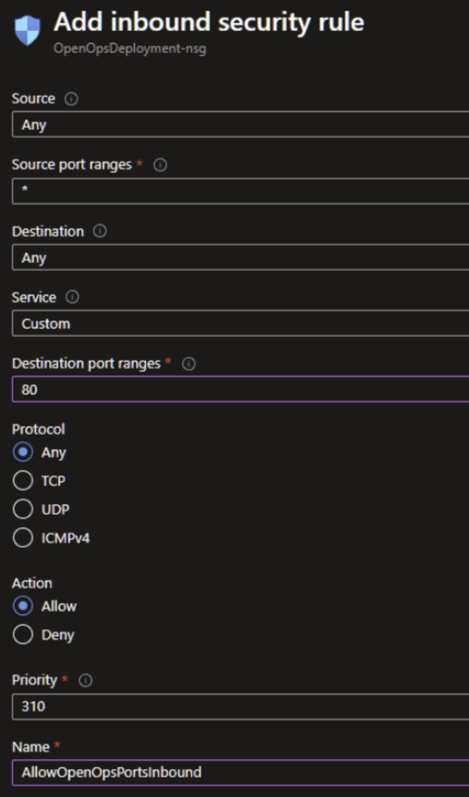
Task: Click the Destination port ranges field with 80
Action: coord(240,389)
